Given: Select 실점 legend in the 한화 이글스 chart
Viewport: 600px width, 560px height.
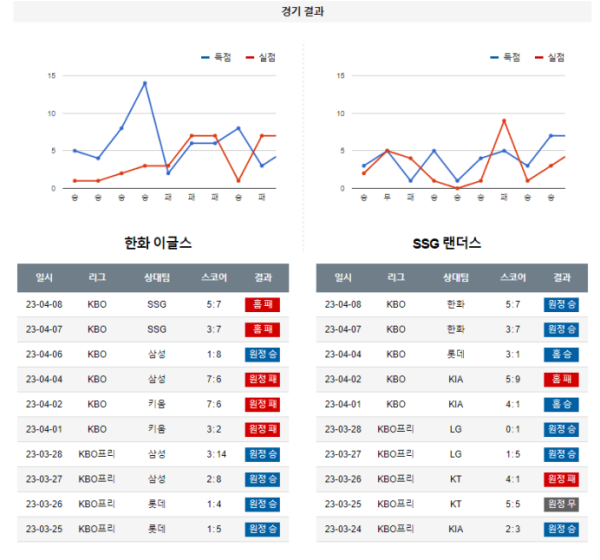Looking at the screenshot, I should coord(261,57).
